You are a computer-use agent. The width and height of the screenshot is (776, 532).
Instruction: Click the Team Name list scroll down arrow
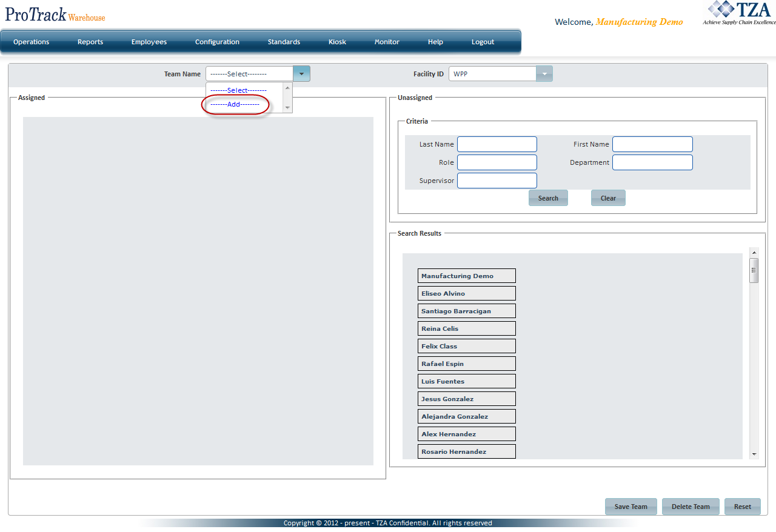288,108
